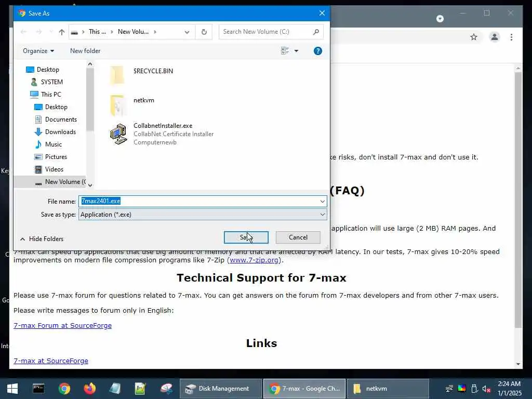This screenshot has height=399, width=532.
Task: Select SYSTEM user in navigation tree
Action: (x=51, y=82)
